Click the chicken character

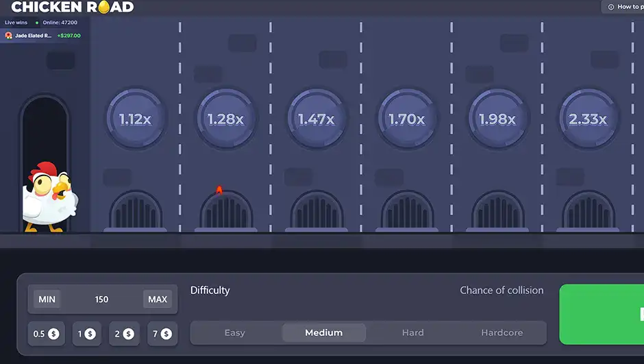(49, 197)
